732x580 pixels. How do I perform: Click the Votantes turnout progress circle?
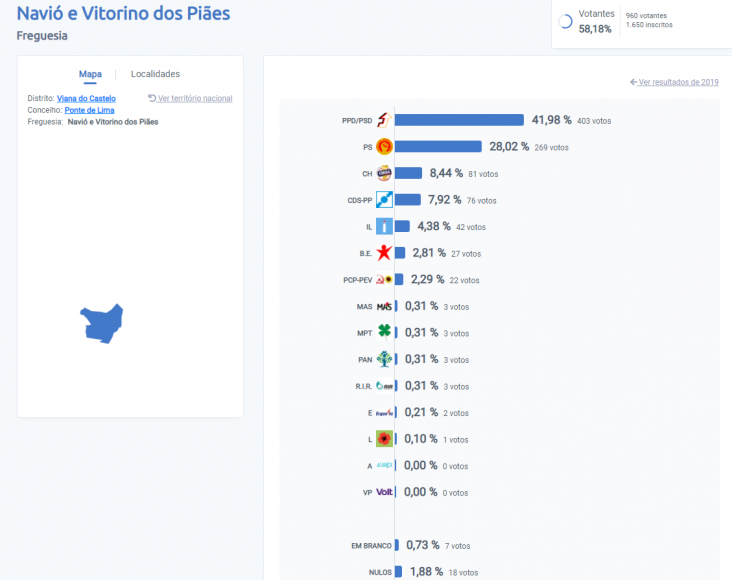click(x=567, y=21)
